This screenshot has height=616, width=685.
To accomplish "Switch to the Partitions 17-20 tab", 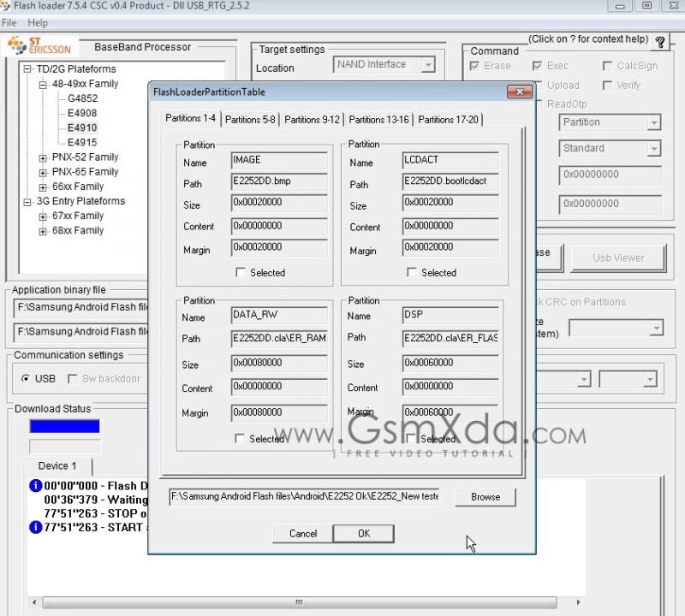I will point(448,120).
